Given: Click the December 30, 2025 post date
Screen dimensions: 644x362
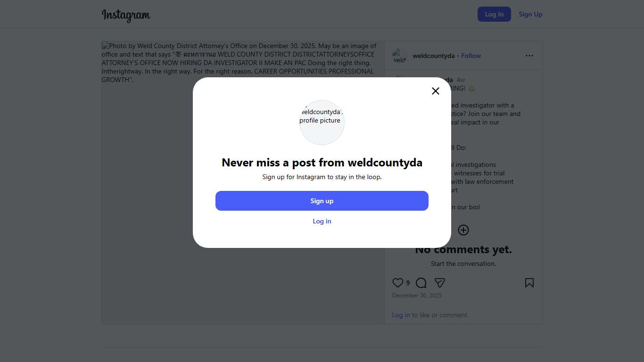Looking at the screenshot, I should click(417, 296).
